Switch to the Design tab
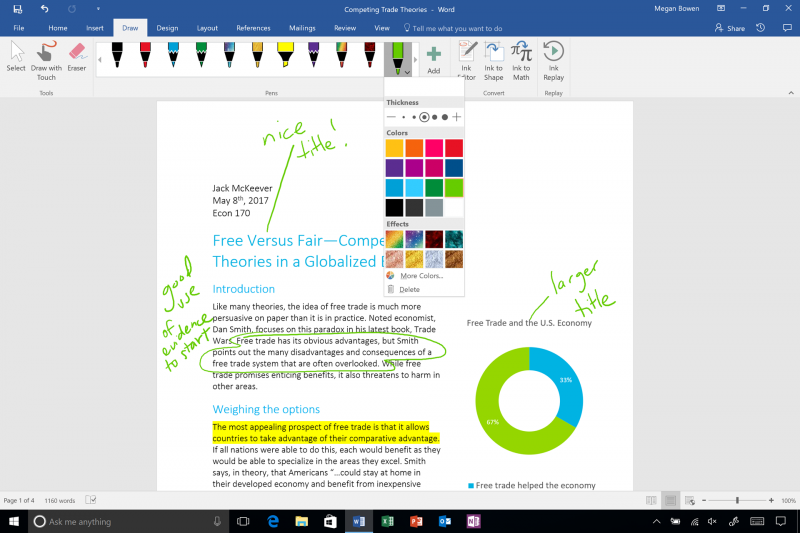800x533 pixels. coord(167,28)
